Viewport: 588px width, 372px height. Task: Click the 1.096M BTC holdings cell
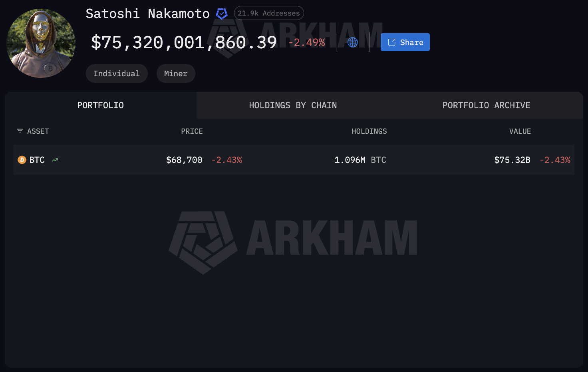pos(360,160)
